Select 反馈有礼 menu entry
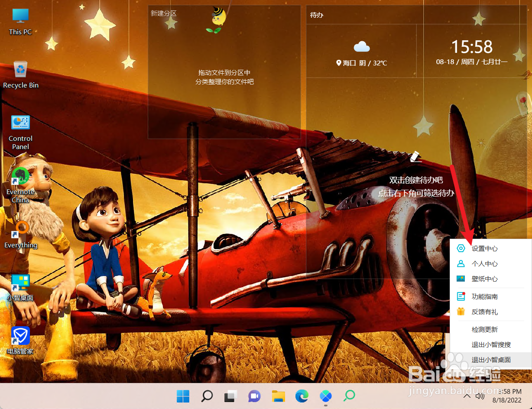 tap(491, 312)
